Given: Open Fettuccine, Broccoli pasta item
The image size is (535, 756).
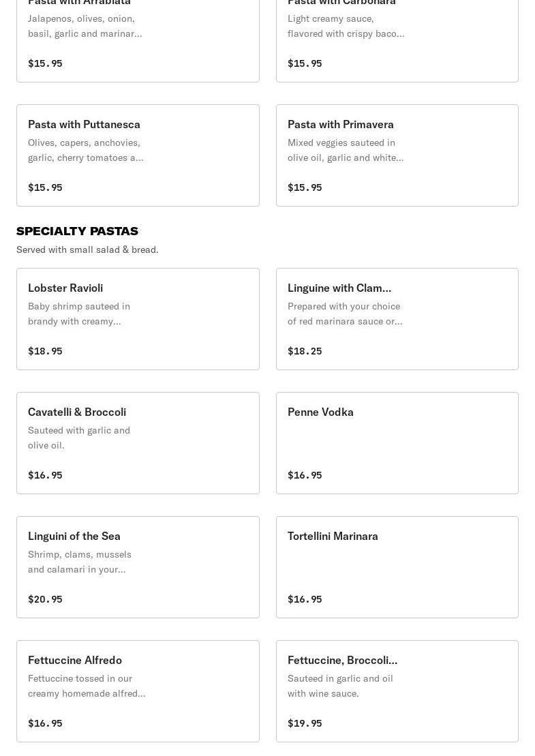Looking at the screenshot, I should pos(397,691).
